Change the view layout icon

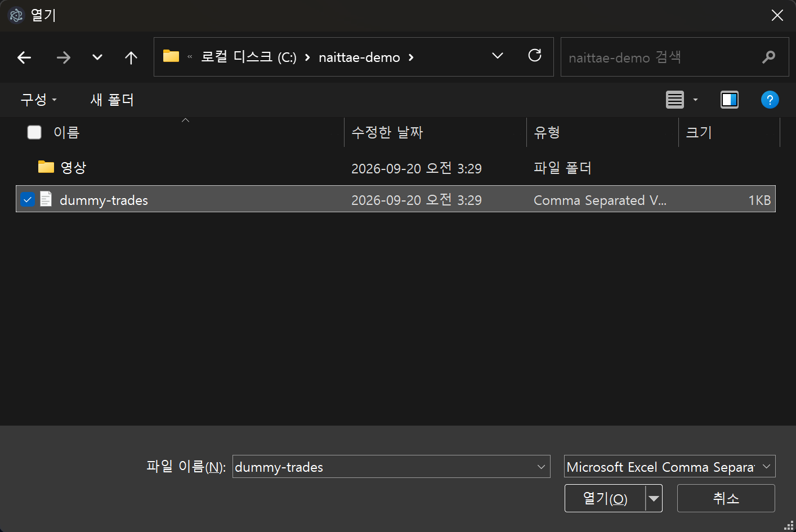point(675,100)
